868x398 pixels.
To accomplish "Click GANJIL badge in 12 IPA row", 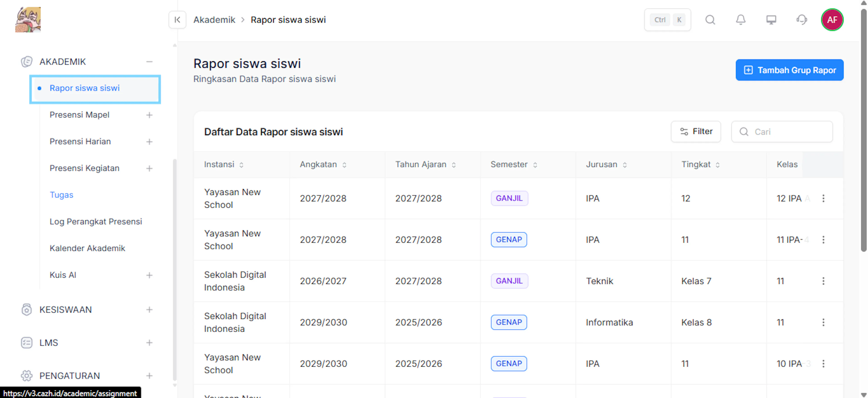I will pos(509,198).
